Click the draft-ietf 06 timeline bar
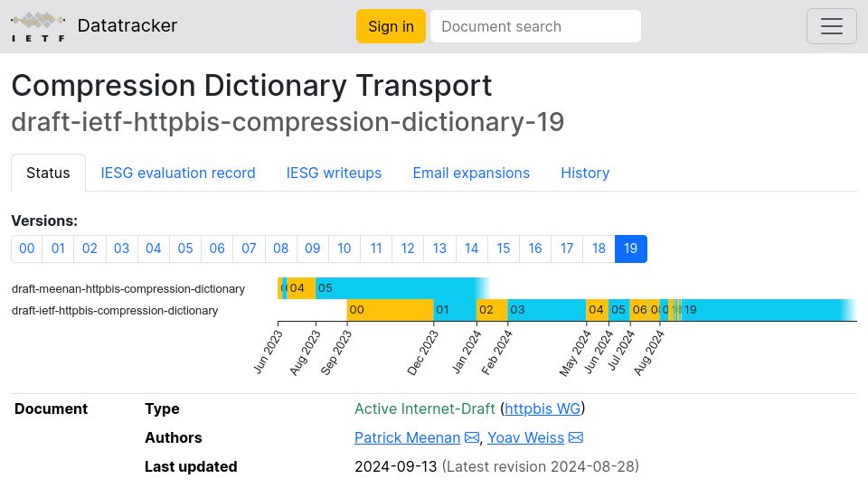This screenshot has height=488, width=868. tap(639, 310)
